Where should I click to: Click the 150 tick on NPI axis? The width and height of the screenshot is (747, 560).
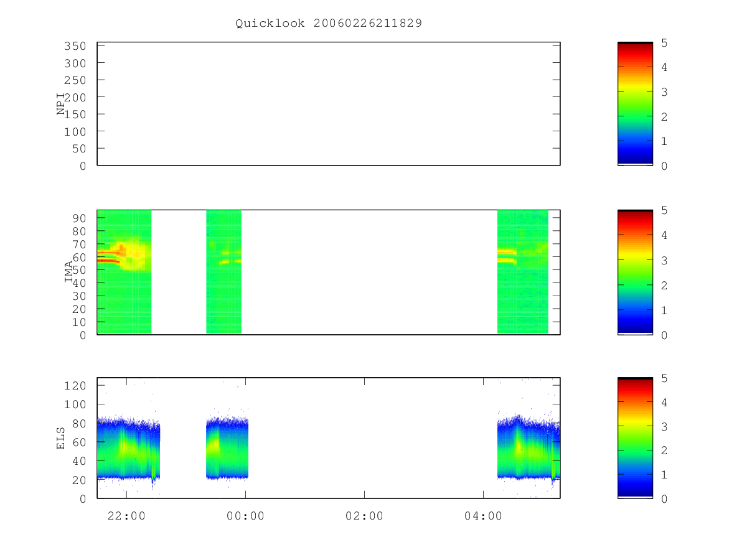(75, 114)
